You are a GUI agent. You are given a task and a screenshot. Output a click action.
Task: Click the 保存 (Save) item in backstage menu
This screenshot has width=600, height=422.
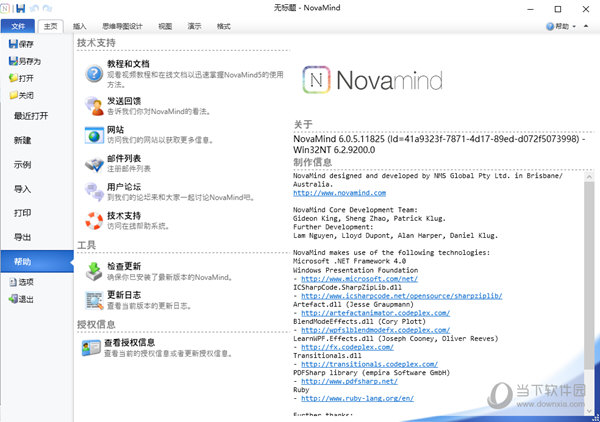coord(21,44)
